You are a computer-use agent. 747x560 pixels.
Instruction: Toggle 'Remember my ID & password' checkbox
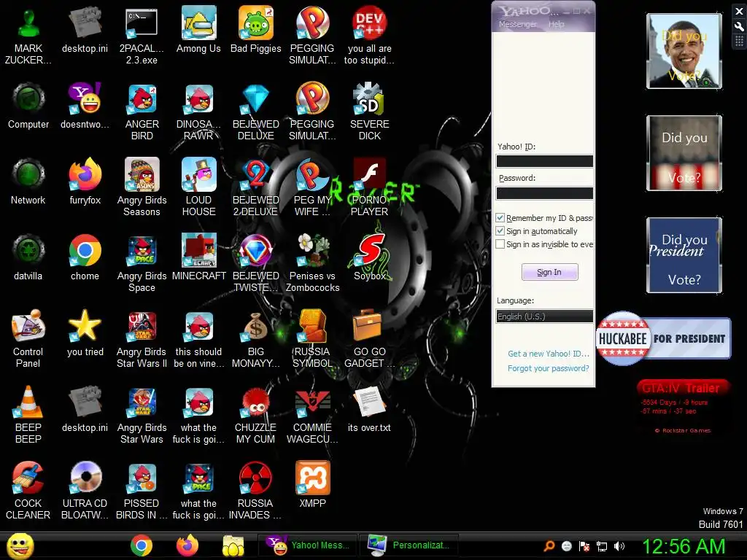point(500,218)
